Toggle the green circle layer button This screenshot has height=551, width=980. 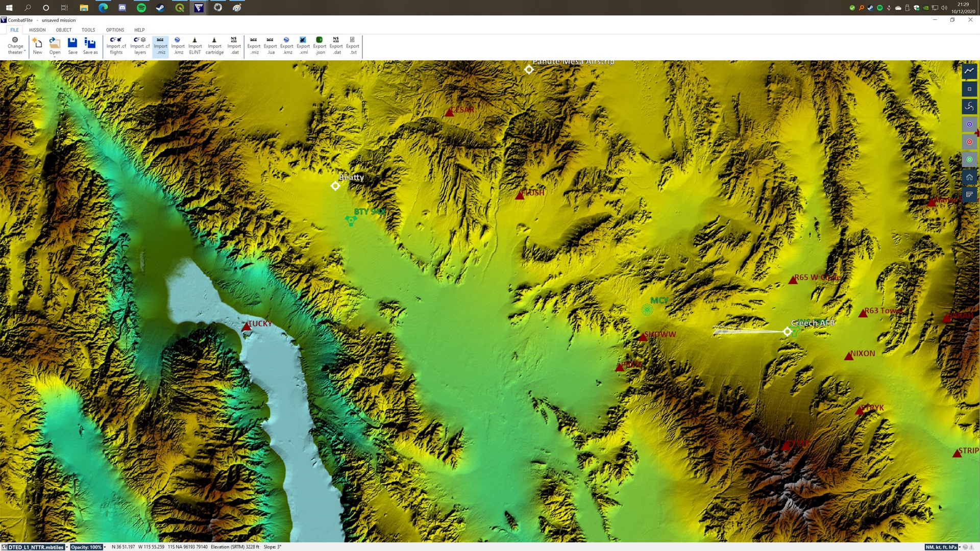pyautogui.click(x=969, y=159)
